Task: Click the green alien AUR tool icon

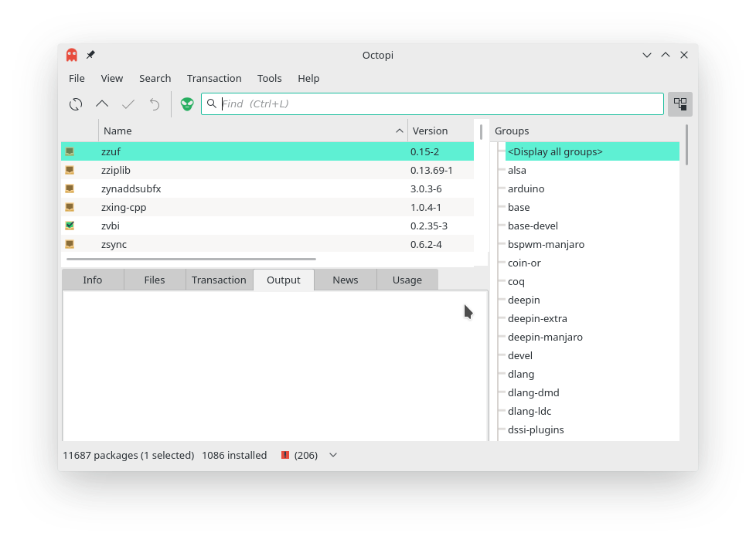Action: click(x=187, y=104)
